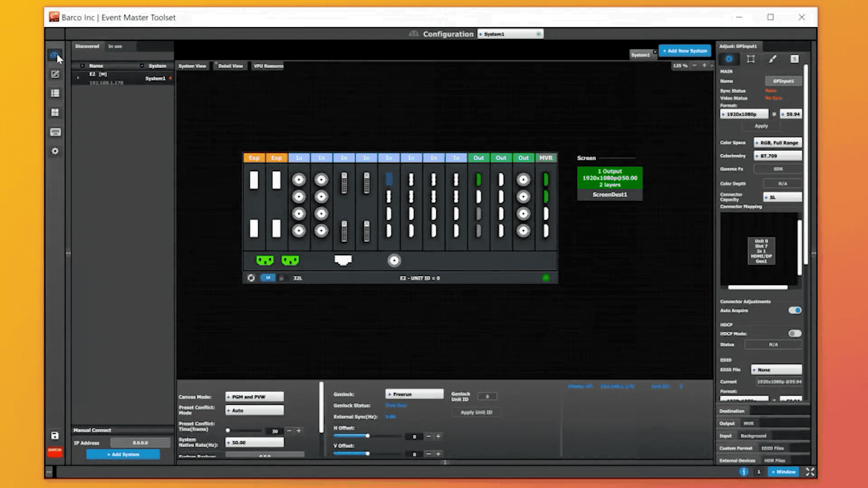
Task: Click the Add New System button
Action: 684,51
